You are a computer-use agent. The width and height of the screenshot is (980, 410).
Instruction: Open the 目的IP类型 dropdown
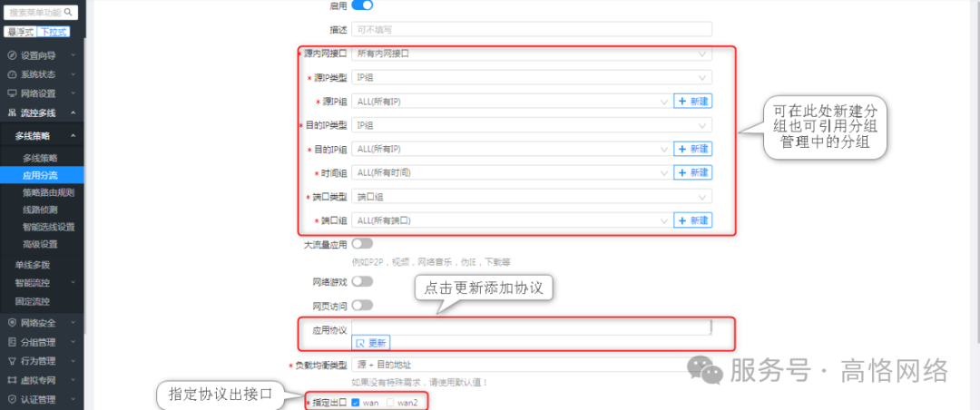tap(532, 125)
